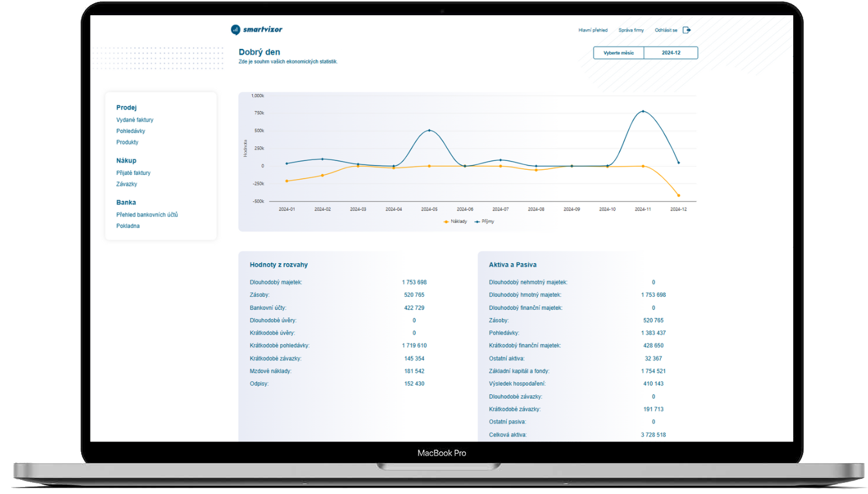Viewport: 868px width, 494px height.
Task: Go to Pokladna under Banka
Action: [128, 226]
